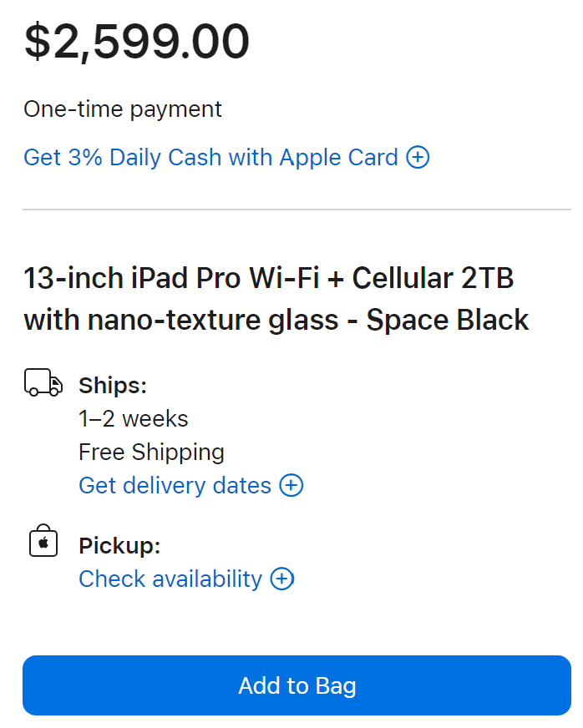The width and height of the screenshot is (583, 728).
Task: Click the Ships: label
Action: [x=112, y=385]
